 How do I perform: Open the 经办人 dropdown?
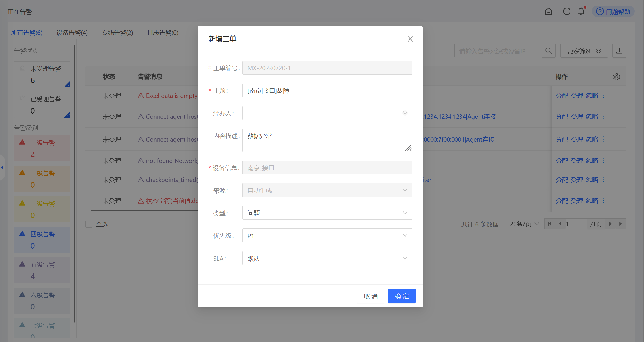(327, 113)
